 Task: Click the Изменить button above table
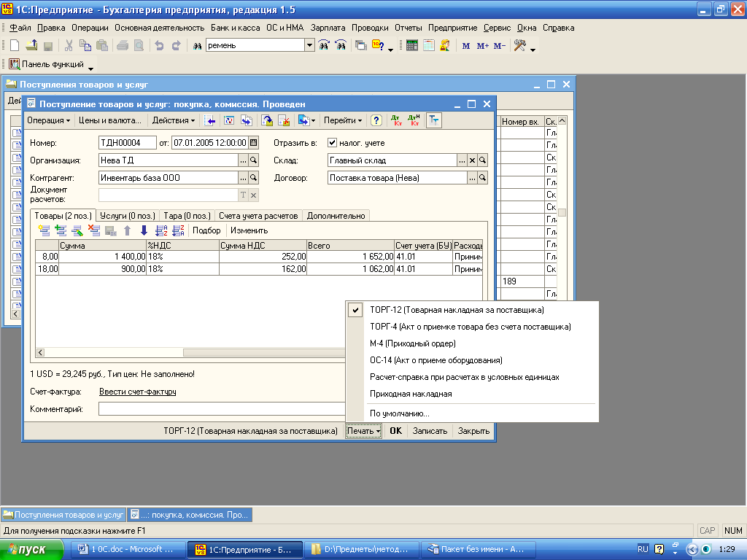tap(249, 230)
